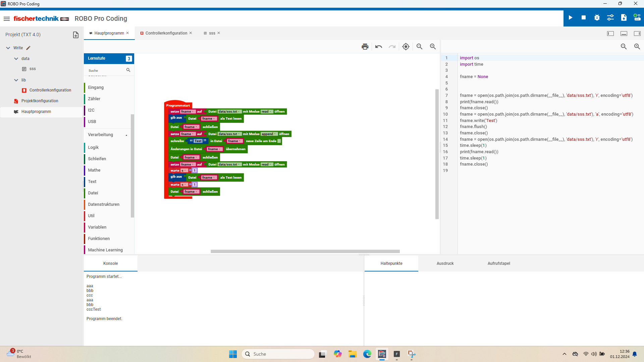
Task: Toggle the bottom panel layout
Action: tap(624, 34)
